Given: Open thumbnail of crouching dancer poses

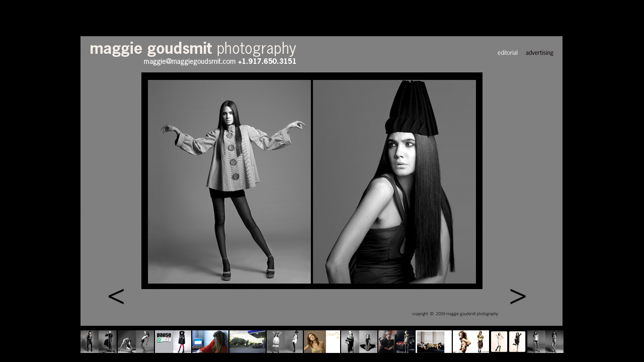Looking at the screenshot, I should tap(136, 342).
